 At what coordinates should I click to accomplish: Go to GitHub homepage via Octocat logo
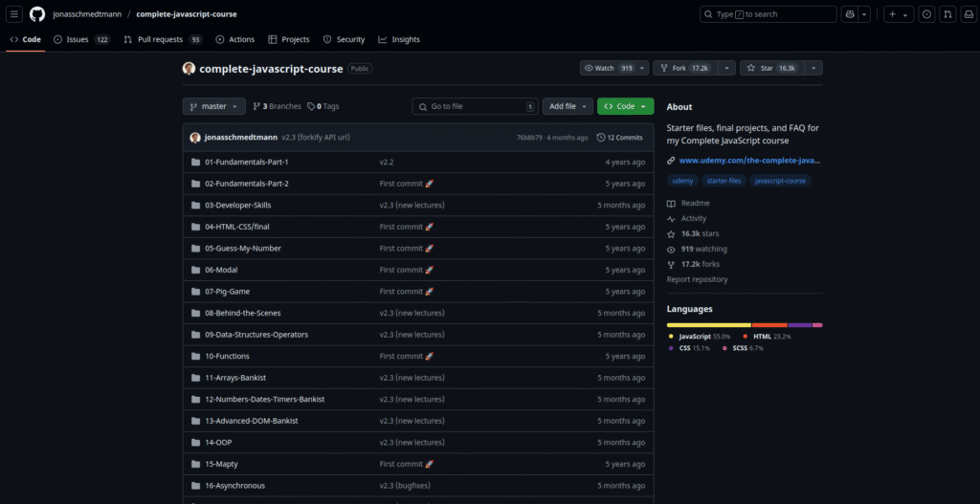click(x=37, y=13)
